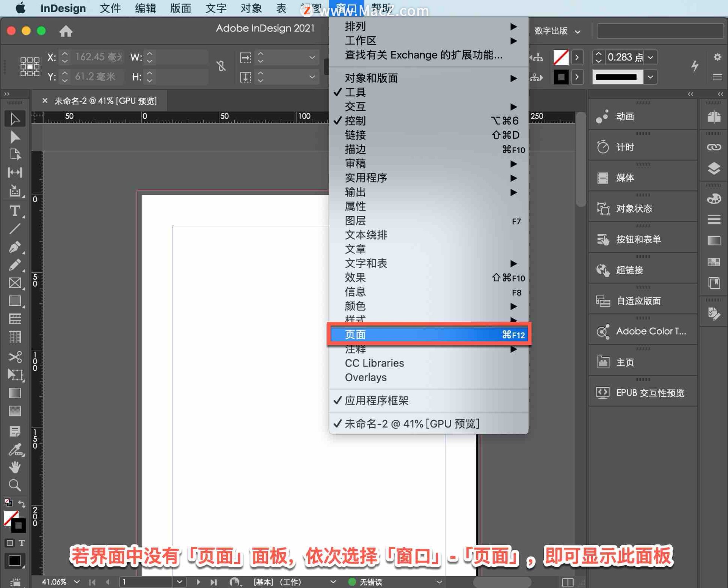This screenshot has width=728, height=588.
Task: Open the Digital Publishing workspace dropdown
Action: coord(557,31)
